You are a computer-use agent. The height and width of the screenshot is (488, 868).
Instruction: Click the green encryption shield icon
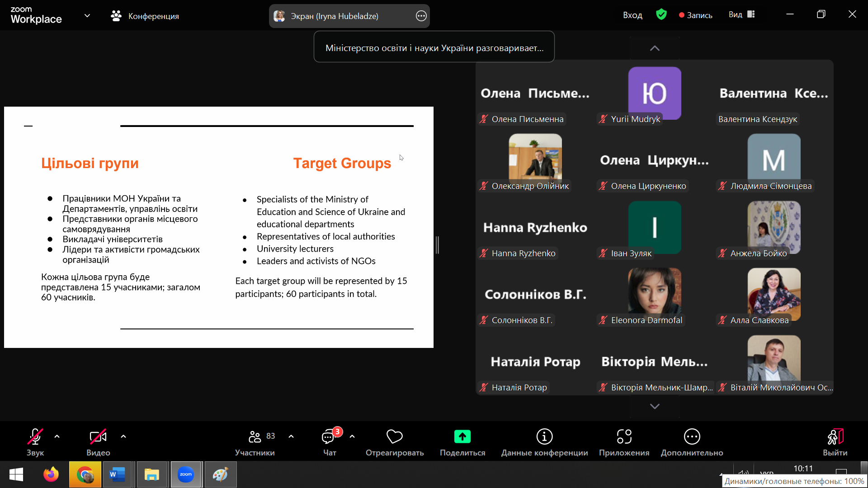[x=661, y=15]
